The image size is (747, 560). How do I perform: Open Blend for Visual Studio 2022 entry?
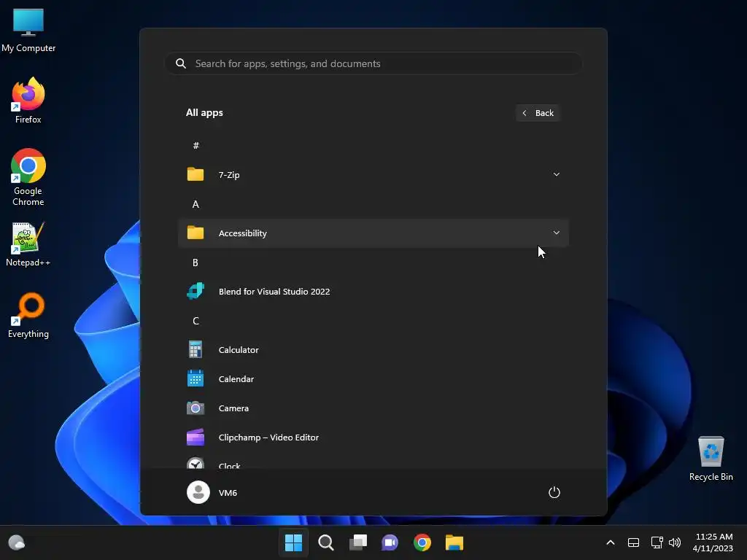coord(373,292)
